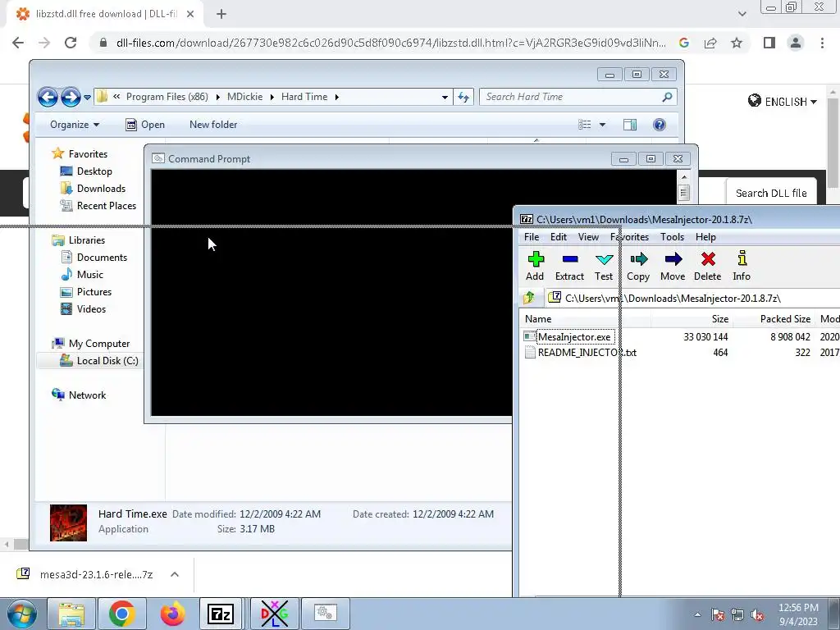Open recent locations dropdown beside Explorer nav arrows
This screenshot has width=840, height=630.
click(x=87, y=98)
